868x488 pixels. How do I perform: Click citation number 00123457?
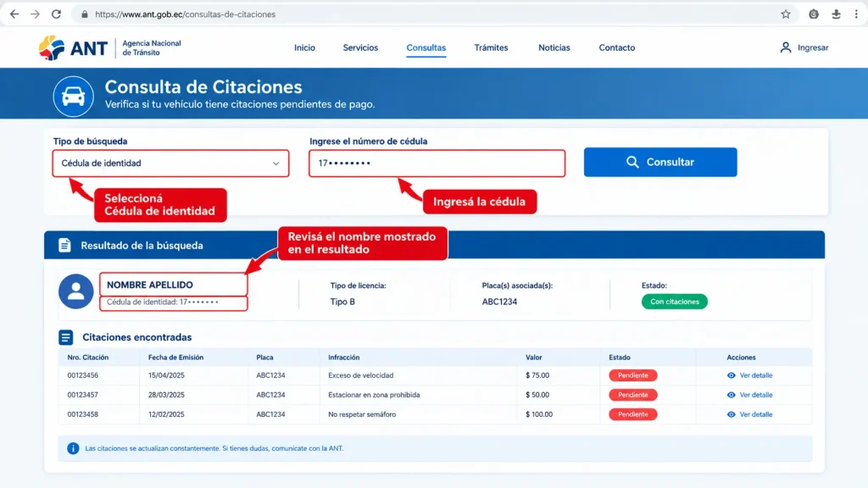point(83,395)
